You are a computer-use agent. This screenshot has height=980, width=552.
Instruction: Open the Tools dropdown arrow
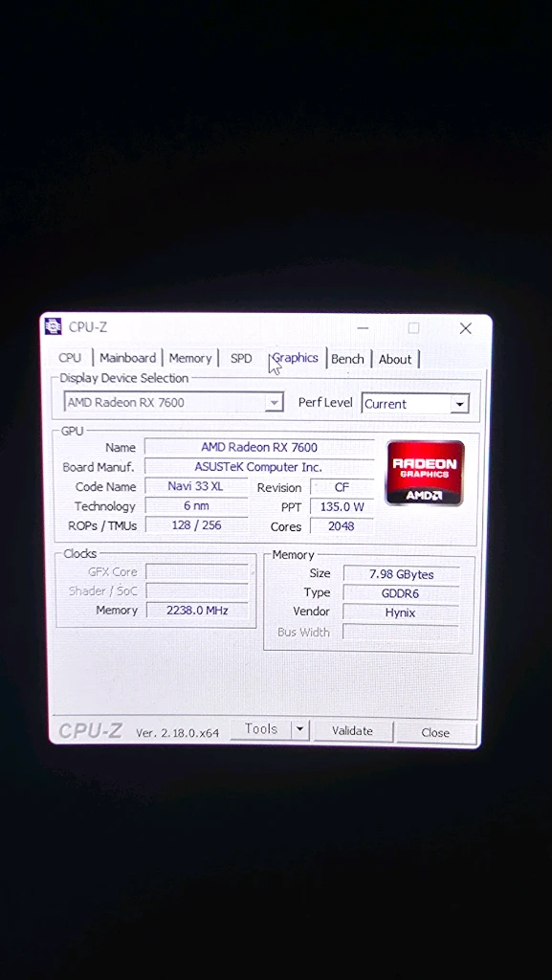(300, 729)
